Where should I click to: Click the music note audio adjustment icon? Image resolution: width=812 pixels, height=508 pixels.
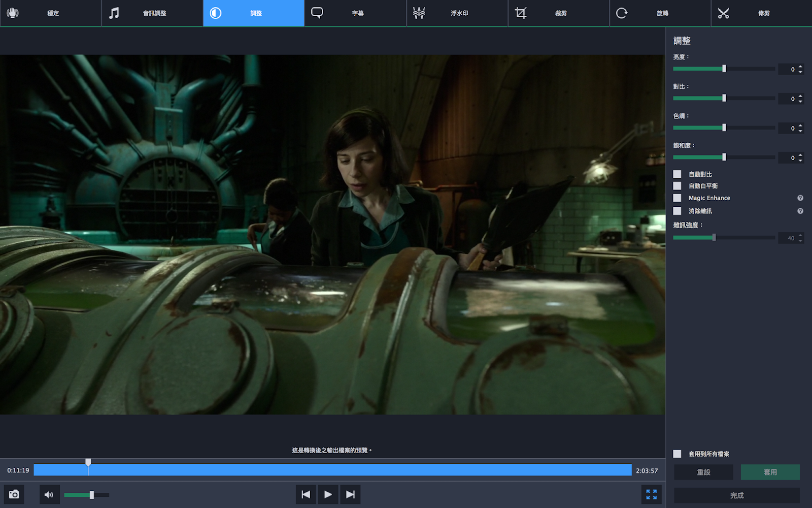[x=114, y=13]
